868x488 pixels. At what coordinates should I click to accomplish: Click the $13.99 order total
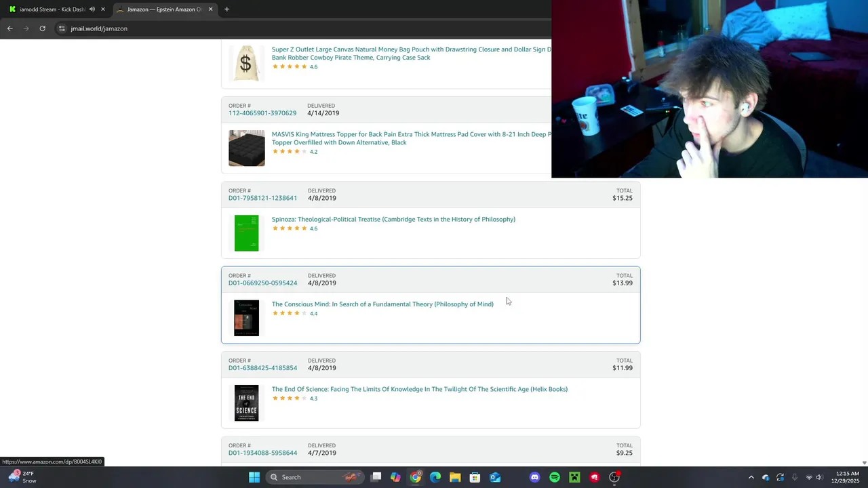(x=623, y=283)
